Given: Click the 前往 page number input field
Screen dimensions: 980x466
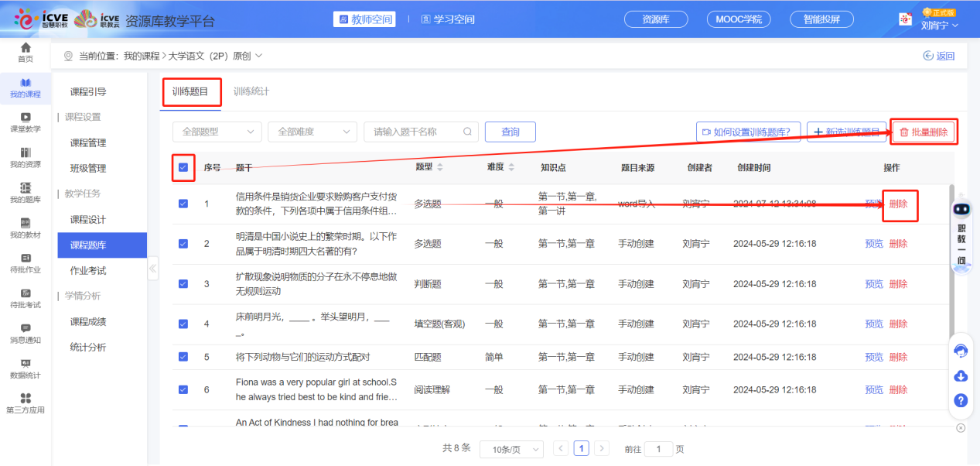Looking at the screenshot, I should pyautogui.click(x=658, y=449).
